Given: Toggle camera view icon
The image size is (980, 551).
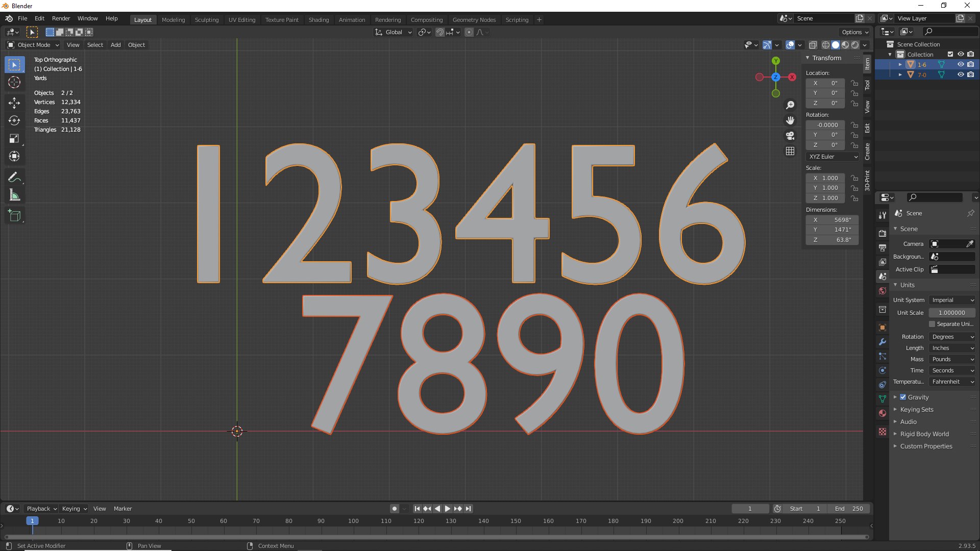Looking at the screenshot, I should click(790, 136).
